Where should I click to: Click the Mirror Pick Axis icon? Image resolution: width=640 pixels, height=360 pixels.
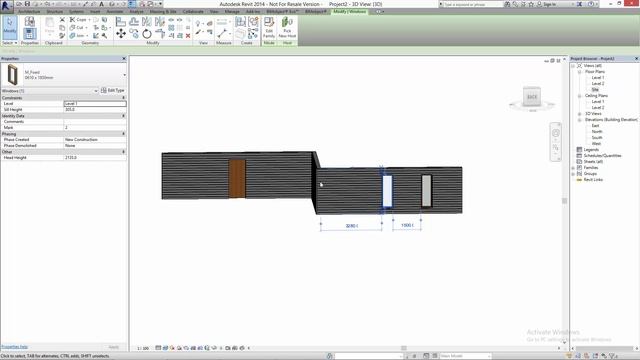point(147,22)
